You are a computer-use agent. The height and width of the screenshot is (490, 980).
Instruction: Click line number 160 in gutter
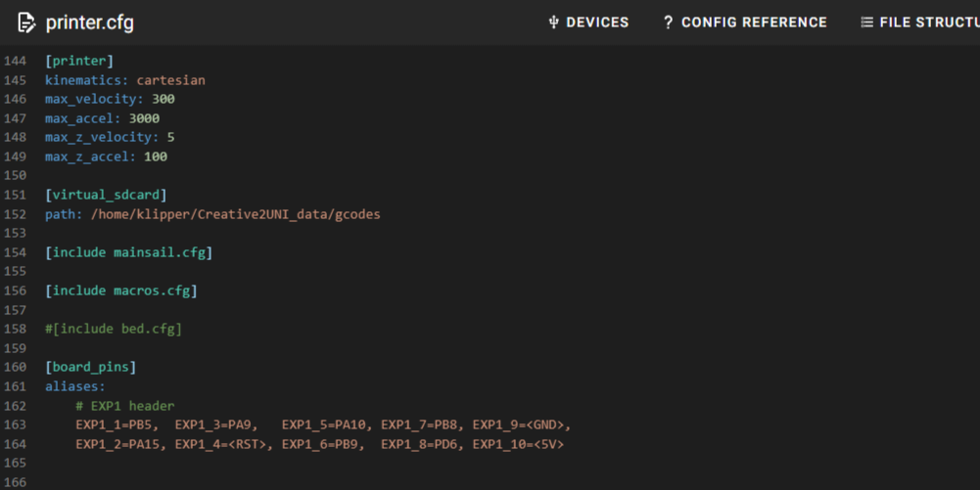pyautogui.click(x=15, y=367)
